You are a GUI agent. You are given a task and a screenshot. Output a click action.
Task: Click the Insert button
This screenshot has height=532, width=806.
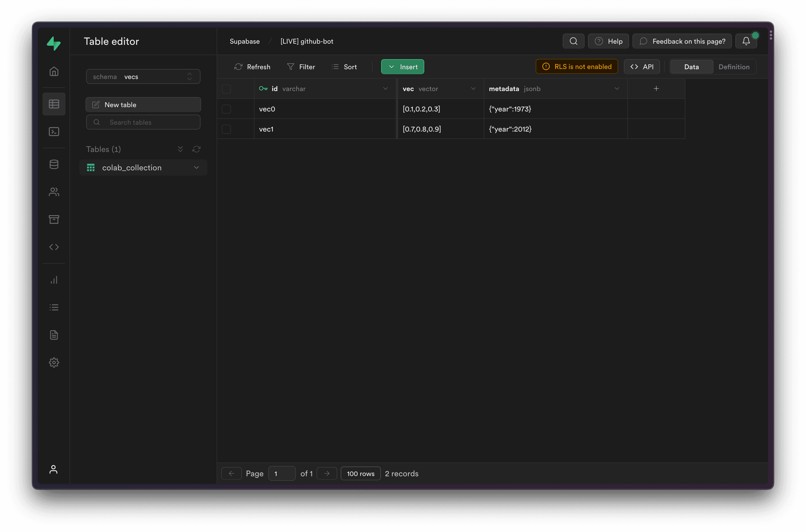402,67
